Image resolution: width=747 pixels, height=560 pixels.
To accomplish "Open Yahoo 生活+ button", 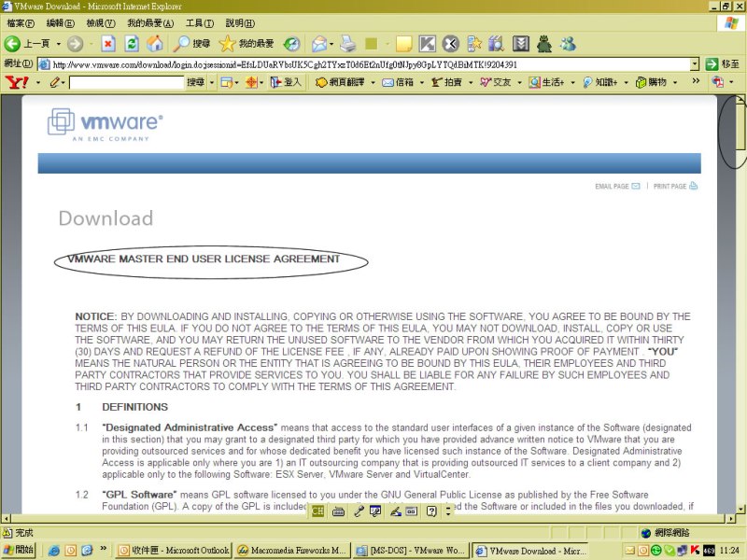I will pos(547,82).
